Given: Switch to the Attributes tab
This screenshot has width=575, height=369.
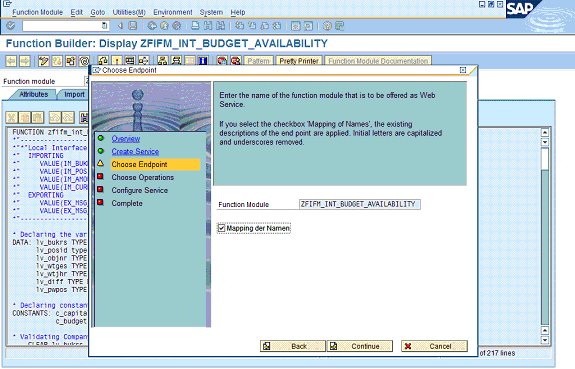Looking at the screenshot, I should click(33, 94).
